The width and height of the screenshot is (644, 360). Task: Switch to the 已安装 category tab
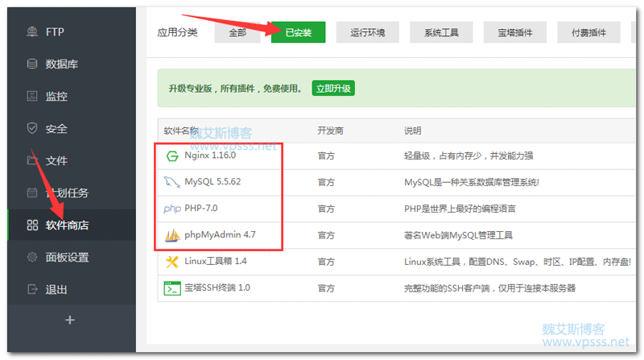[x=298, y=33]
